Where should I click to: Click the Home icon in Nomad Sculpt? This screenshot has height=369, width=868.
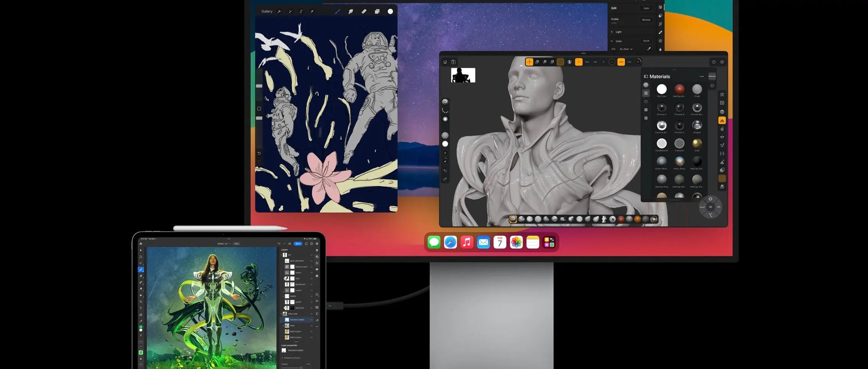coord(445,62)
